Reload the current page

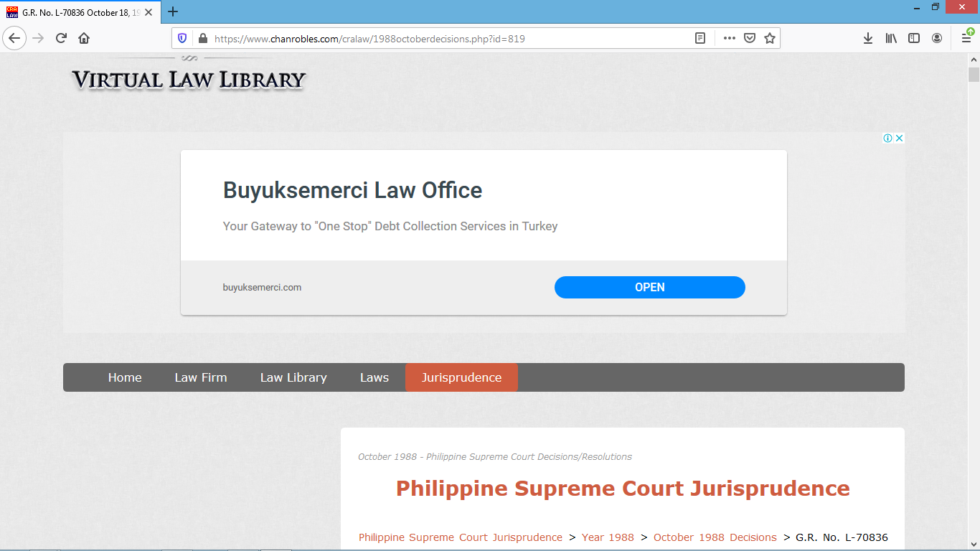tap(61, 38)
